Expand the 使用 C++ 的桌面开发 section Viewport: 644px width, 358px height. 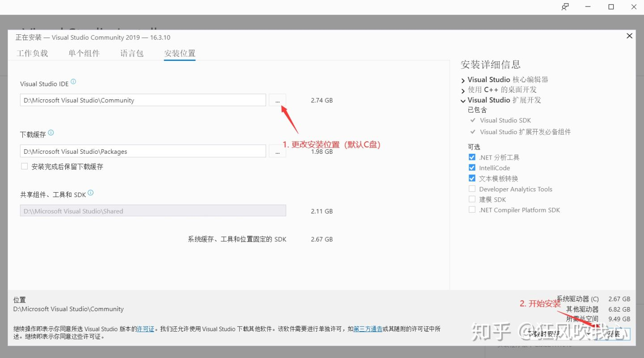tap(463, 90)
